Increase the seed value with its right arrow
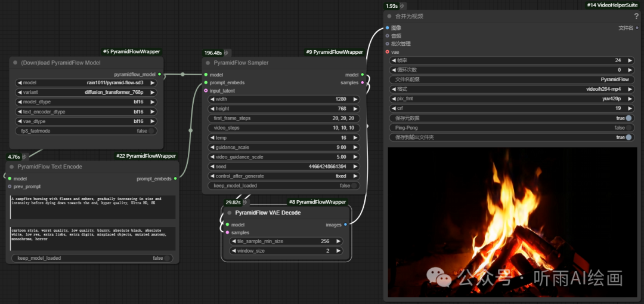 (x=354, y=167)
